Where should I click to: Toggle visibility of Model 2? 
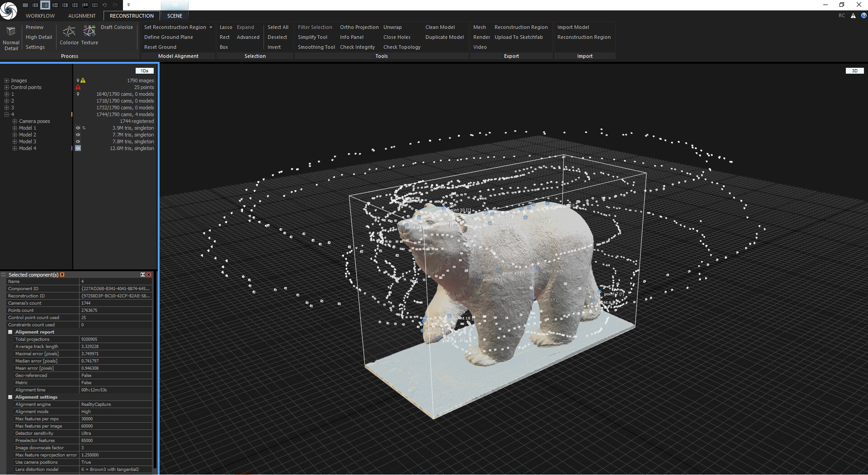click(x=78, y=135)
